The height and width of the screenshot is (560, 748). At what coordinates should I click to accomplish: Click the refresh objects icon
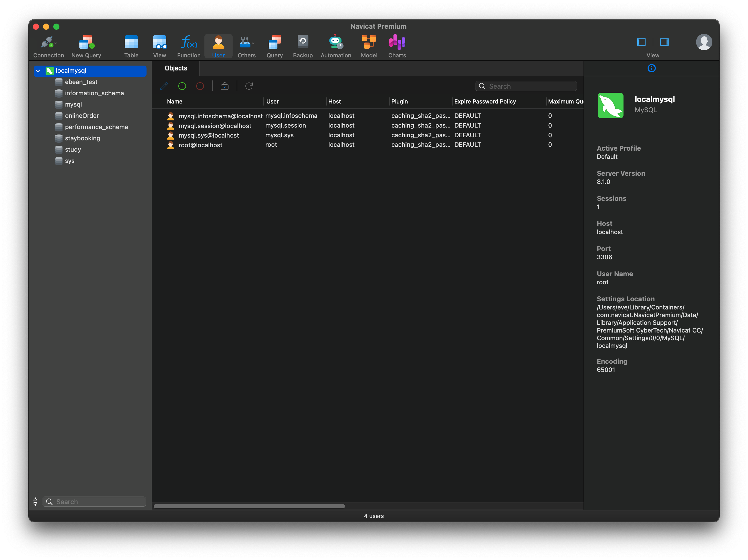[x=249, y=86]
